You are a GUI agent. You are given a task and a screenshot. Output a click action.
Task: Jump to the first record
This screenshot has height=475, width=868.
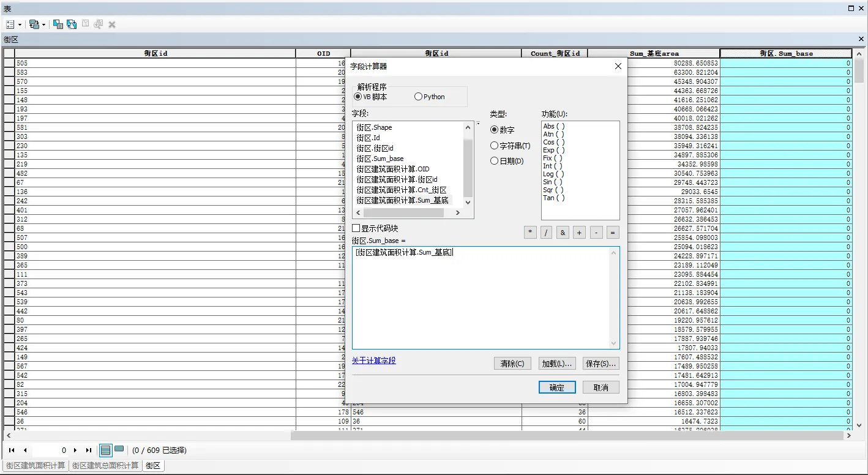click(x=12, y=450)
